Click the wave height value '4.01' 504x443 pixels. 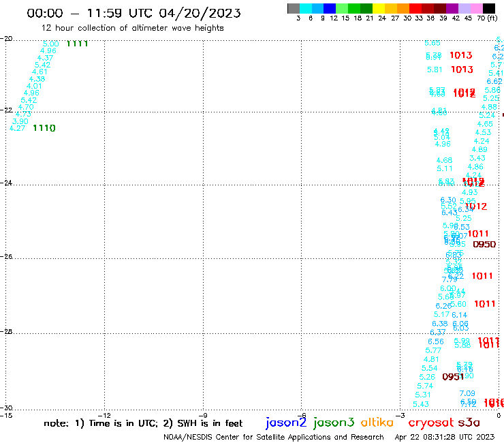coord(34,86)
